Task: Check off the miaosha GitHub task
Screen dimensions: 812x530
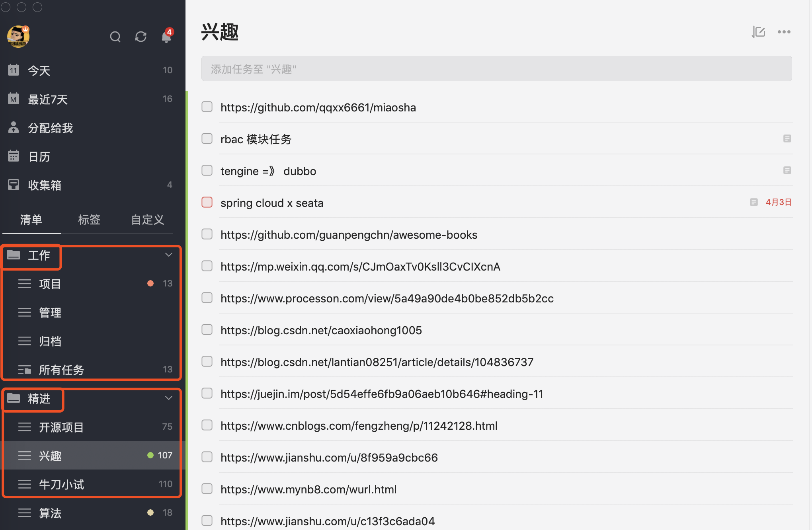Action: (207, 107)
